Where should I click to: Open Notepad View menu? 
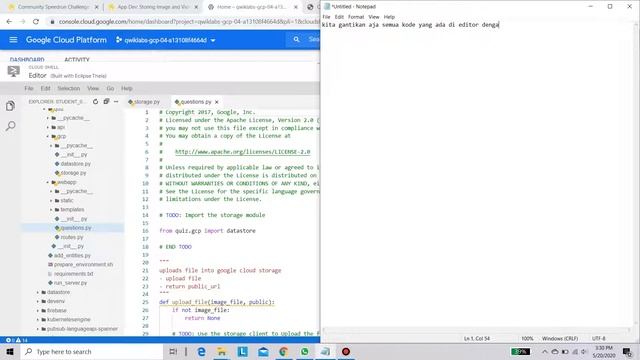tap(373, 17)
